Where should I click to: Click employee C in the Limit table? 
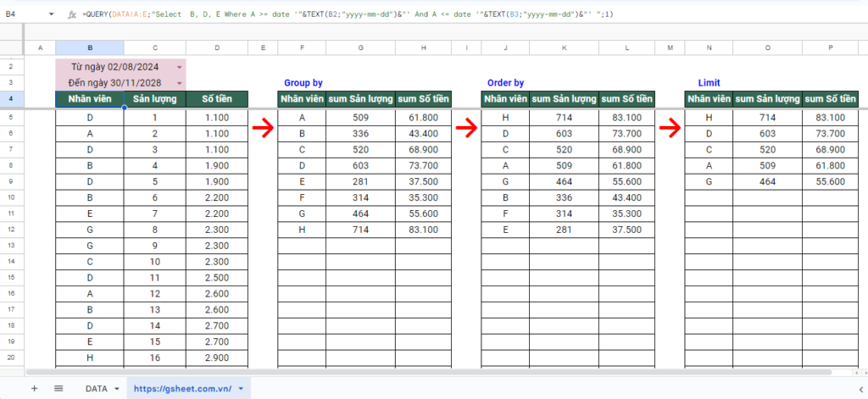tap(709, 149)
